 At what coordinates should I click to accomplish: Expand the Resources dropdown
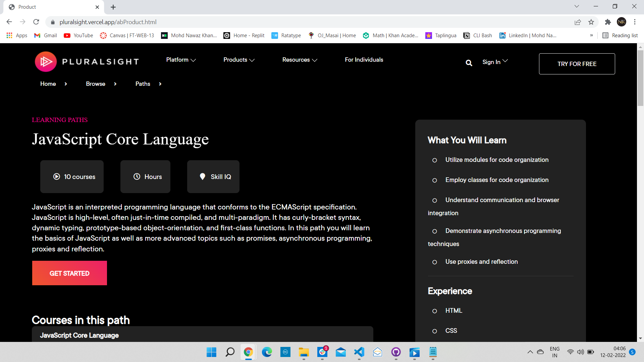299,60
